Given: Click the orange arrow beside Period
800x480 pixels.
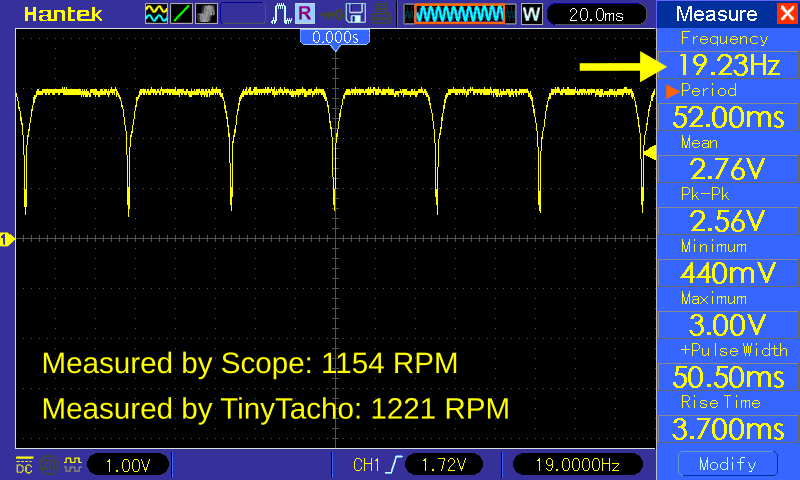Looking at the screenshot, I should [x=672, y=91].
